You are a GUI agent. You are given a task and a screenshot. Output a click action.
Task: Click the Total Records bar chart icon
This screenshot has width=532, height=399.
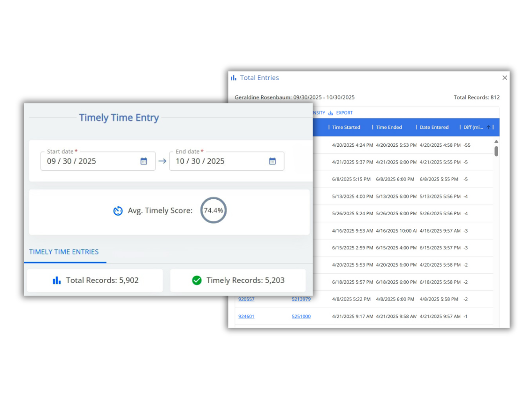pos(57,280)
